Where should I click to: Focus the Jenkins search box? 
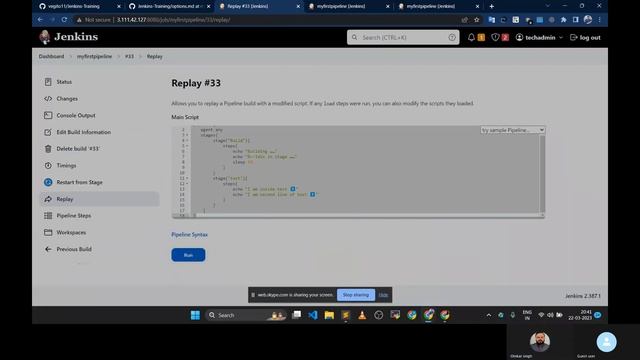[x=403, y=37]
